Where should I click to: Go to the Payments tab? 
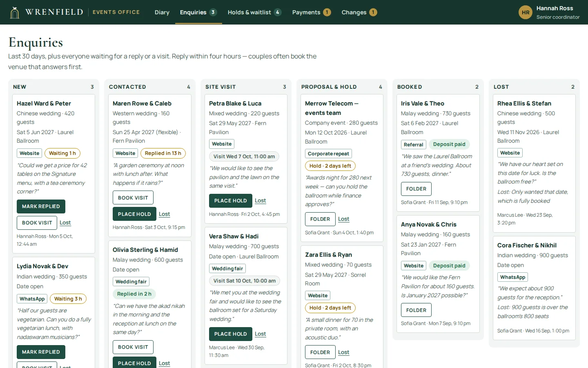(x=312, y=12)
